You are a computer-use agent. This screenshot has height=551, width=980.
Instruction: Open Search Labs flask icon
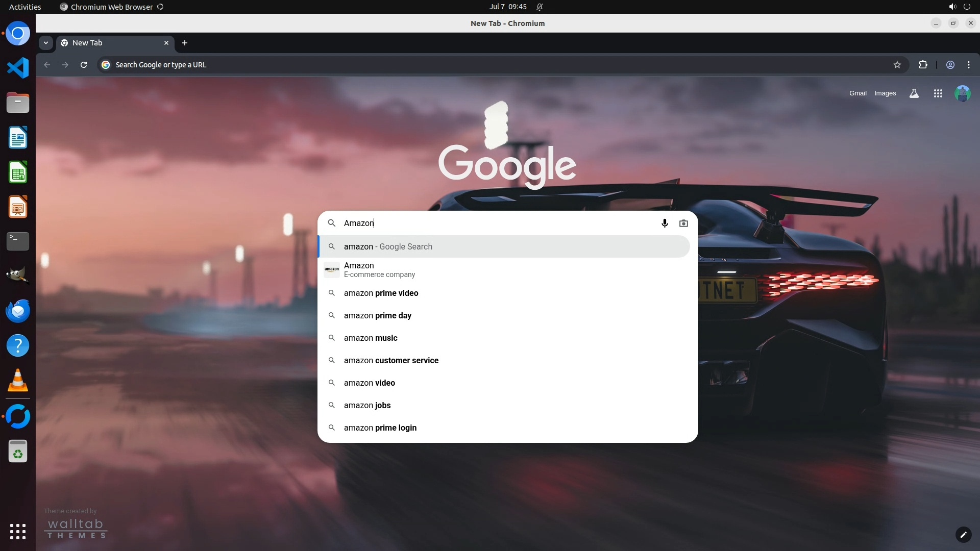(914, 93)
